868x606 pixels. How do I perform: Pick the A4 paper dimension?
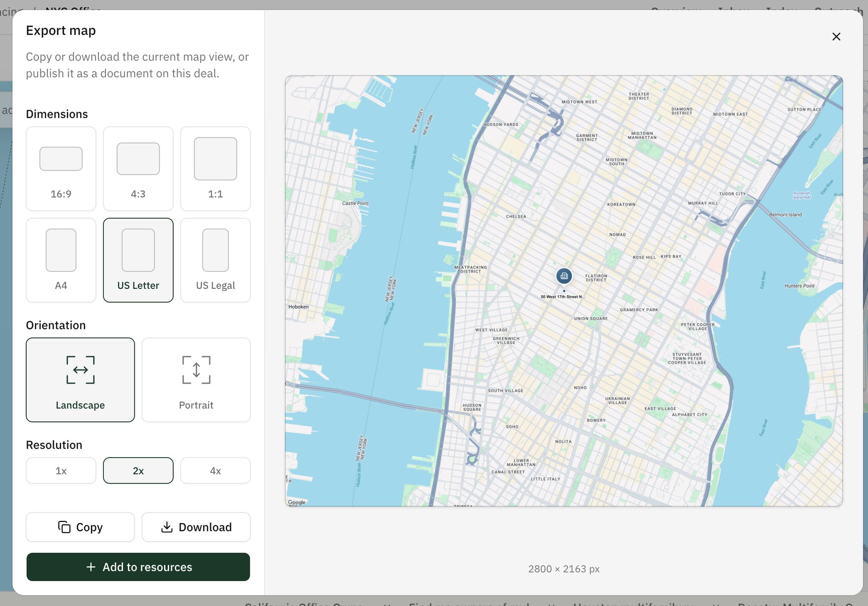point(61,260)
